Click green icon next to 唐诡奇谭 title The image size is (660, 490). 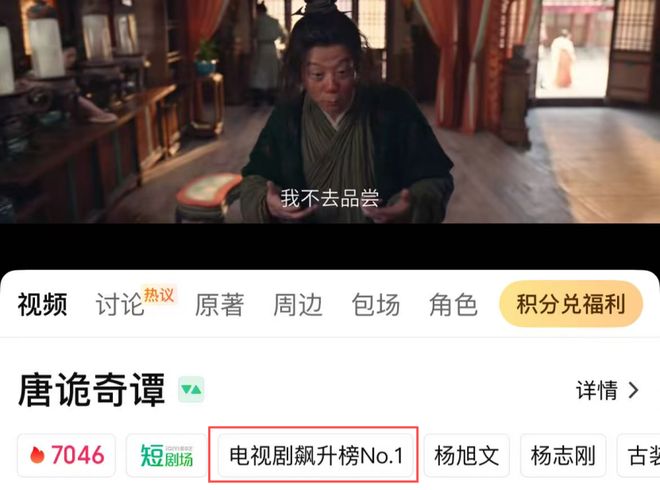pyautogui.click(x=191, y=389)
